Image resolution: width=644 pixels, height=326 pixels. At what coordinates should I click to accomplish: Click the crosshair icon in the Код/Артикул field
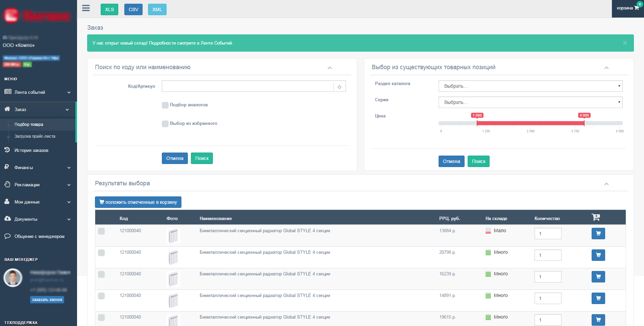coord(339,87)
